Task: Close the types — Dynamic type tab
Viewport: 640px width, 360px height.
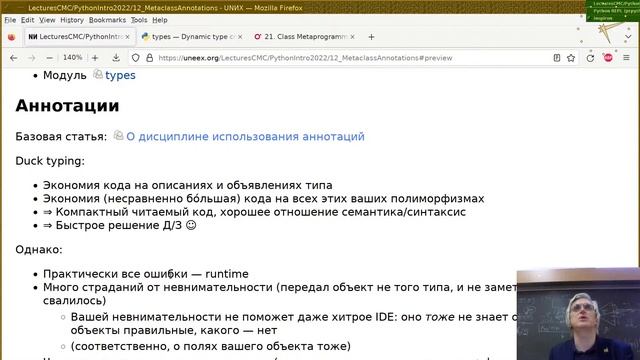Action: 240,37
